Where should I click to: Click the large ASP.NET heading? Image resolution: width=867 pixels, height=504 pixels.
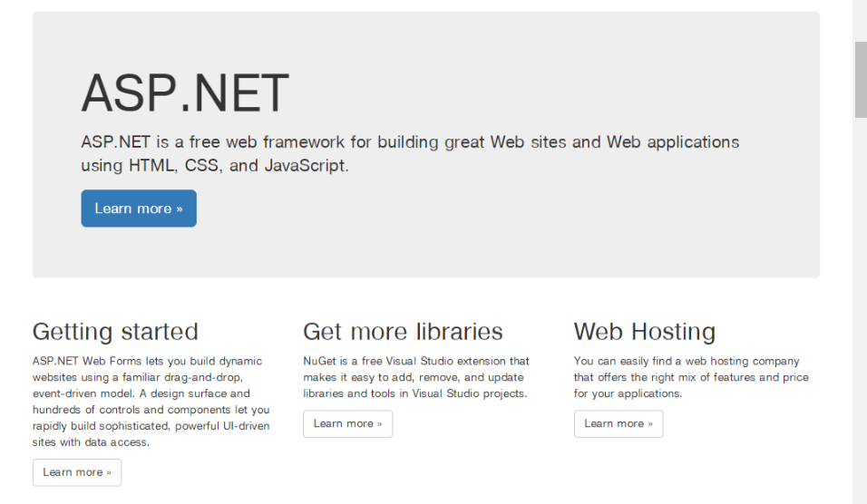point(185,92)
